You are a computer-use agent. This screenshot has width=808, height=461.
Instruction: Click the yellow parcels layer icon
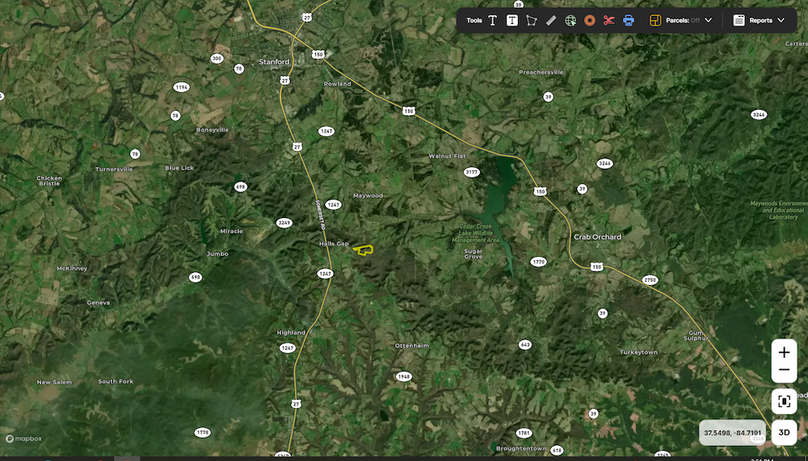click(655, 20)
